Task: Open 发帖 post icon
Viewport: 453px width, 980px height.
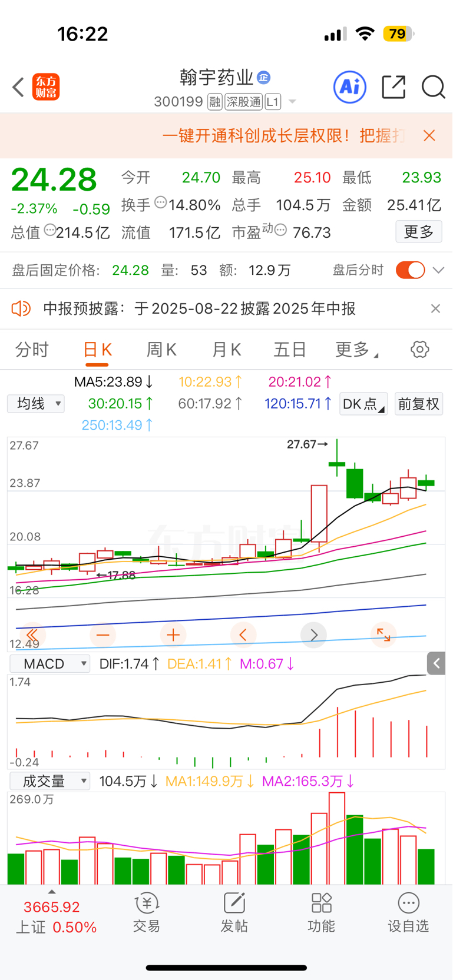Action: (234, 913)
